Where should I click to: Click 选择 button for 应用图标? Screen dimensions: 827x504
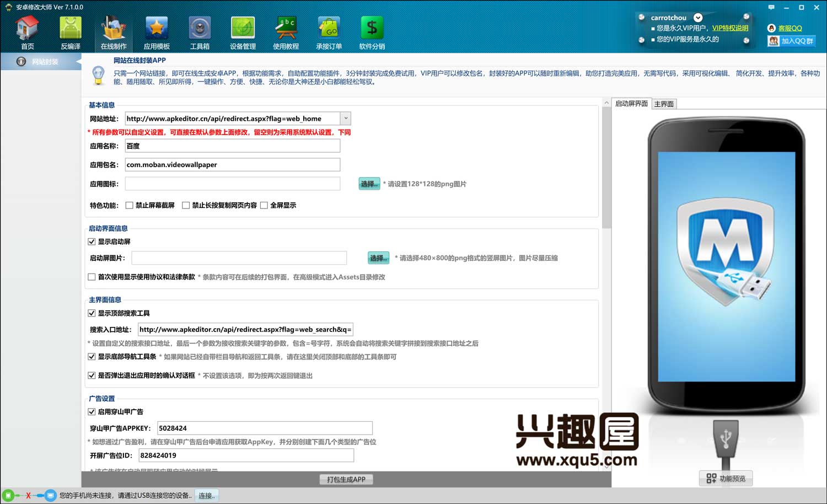tap(369, 184)
